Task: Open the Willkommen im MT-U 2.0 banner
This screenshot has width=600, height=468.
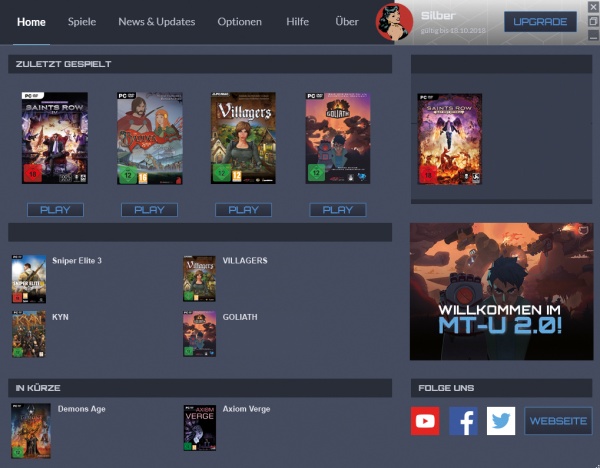Action: pyautogui.click(x=502, y=292)
